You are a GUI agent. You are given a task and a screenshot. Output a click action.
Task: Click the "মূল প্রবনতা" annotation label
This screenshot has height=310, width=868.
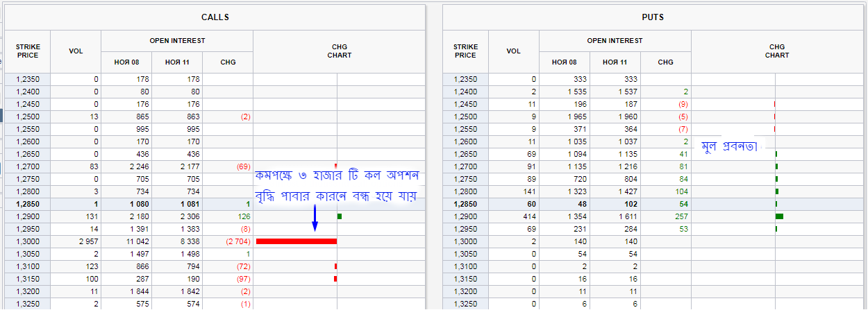(728, 146)
